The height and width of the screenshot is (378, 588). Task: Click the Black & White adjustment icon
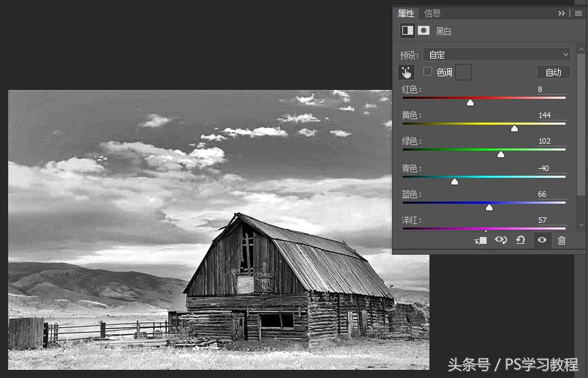(x=407, y=31)
